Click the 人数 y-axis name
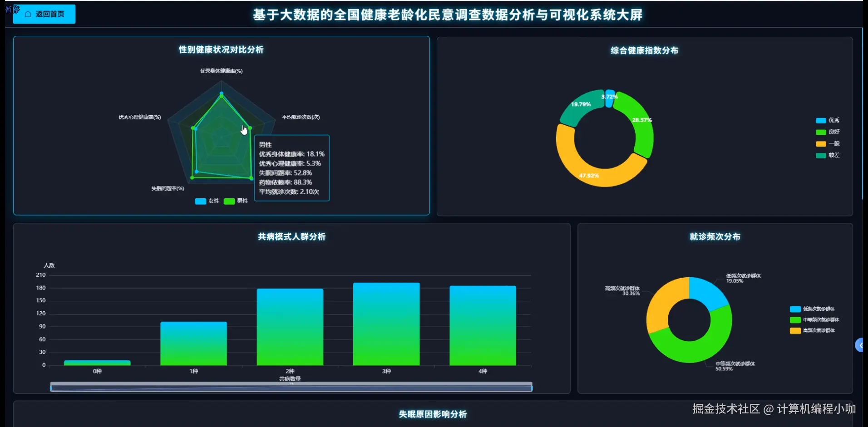868x427 pixels. (x=49, y=265)
